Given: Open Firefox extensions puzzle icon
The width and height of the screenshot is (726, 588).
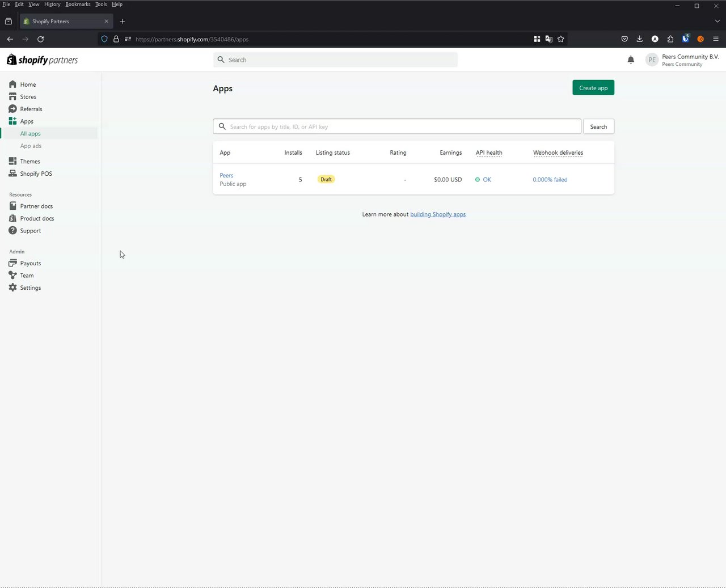Looking at the screenshot, I should coord(670,39).
